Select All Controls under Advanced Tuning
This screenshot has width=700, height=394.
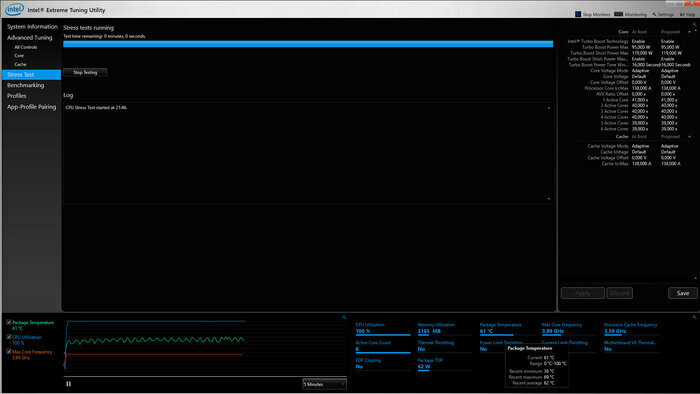(25, 47)
